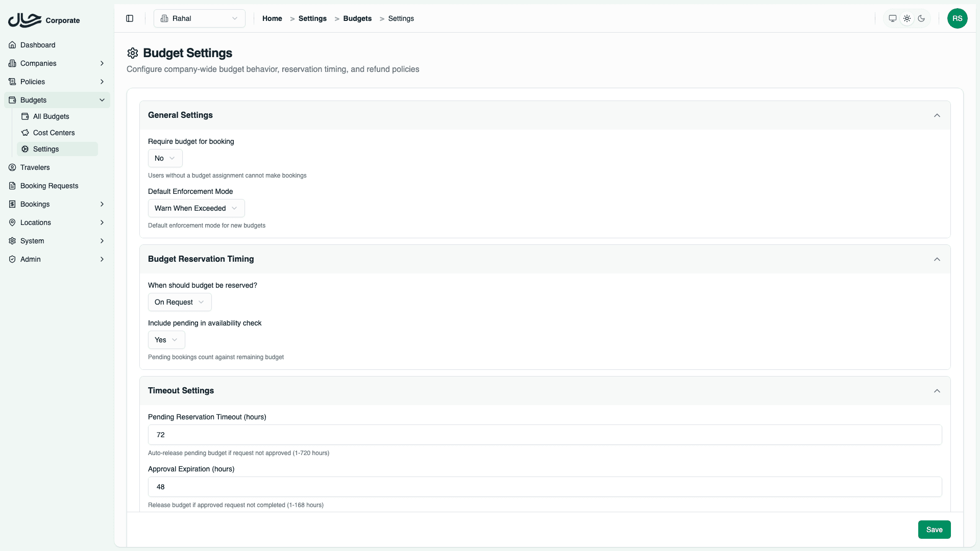980x551 pixels.
Task: Select the Companies sidebar icon
Action: point(12,63)
